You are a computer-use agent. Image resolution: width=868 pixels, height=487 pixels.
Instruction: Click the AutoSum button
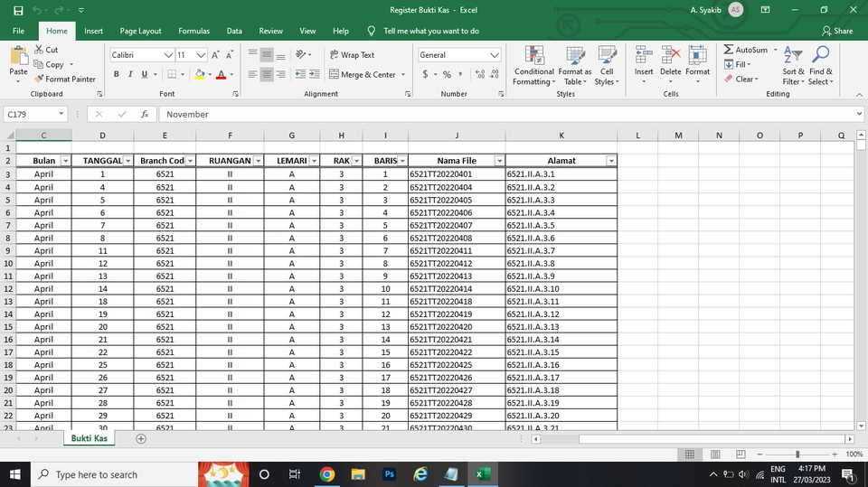click(x=746, y=50)
